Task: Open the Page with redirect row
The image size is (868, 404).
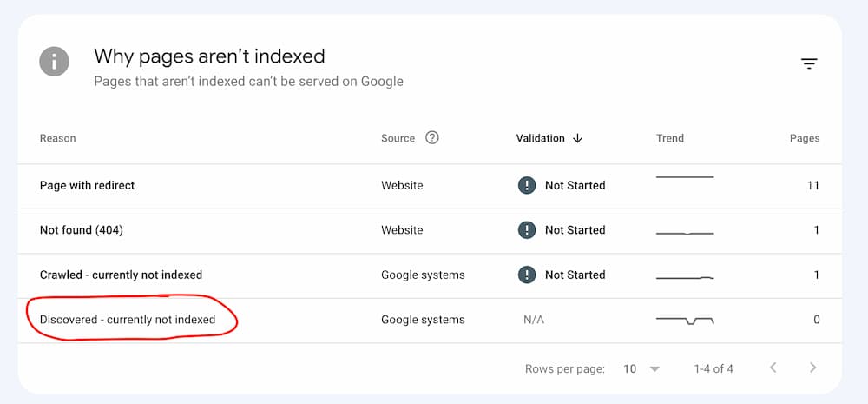Action: click(x=430, y=186)
